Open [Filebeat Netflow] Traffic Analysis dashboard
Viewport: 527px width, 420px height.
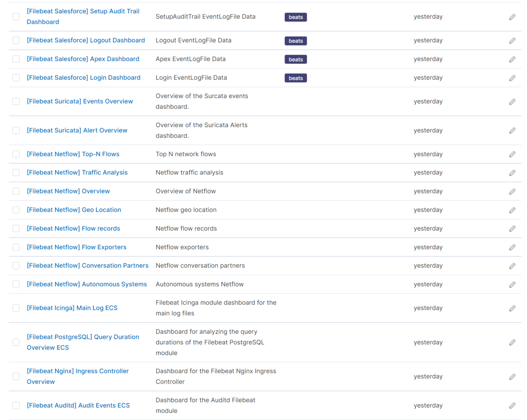[77, 172]
